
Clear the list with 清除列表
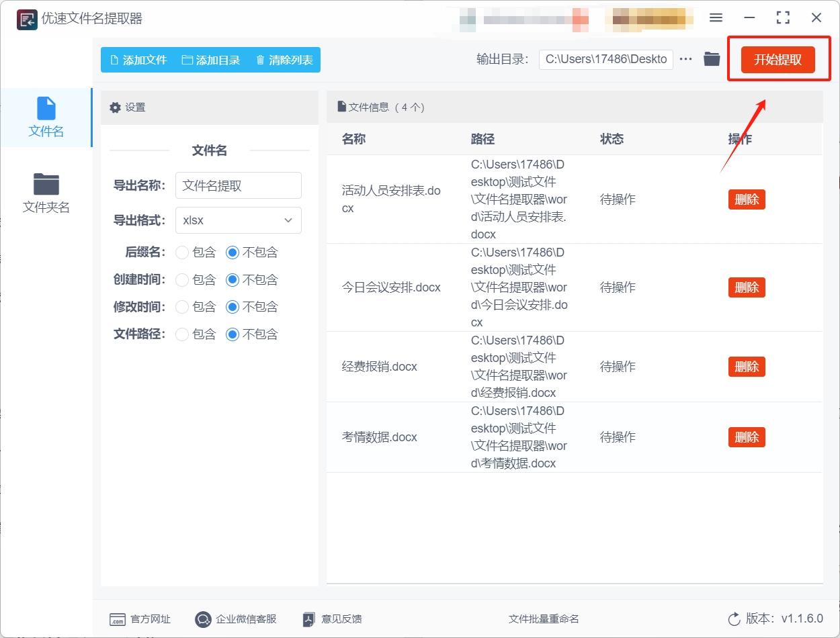284,60
